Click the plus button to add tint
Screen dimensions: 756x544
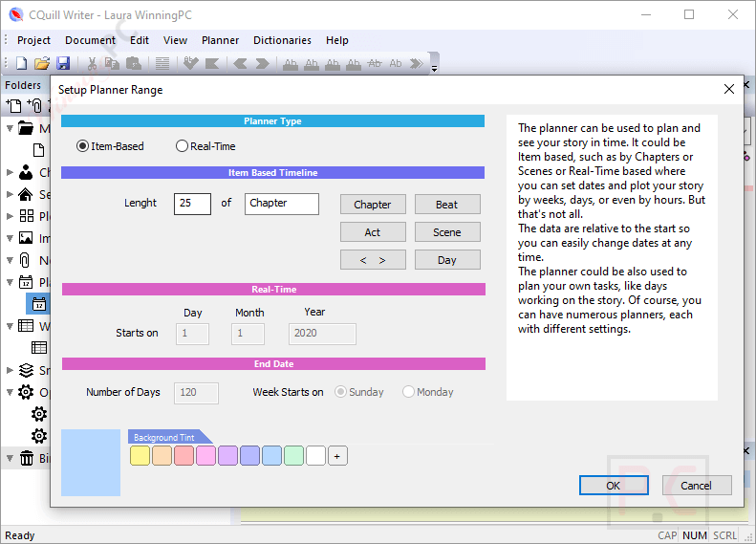point(337,456)
